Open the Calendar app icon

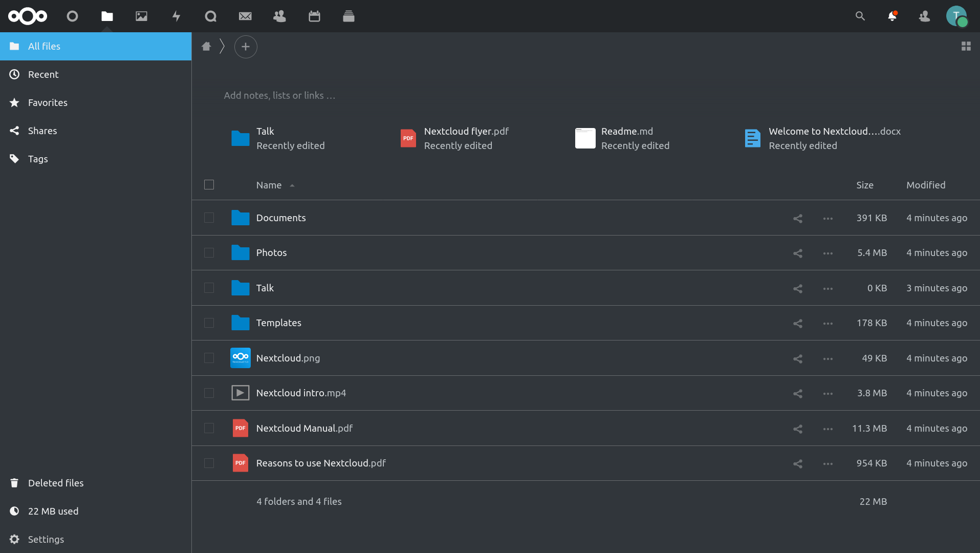(314, 16)
